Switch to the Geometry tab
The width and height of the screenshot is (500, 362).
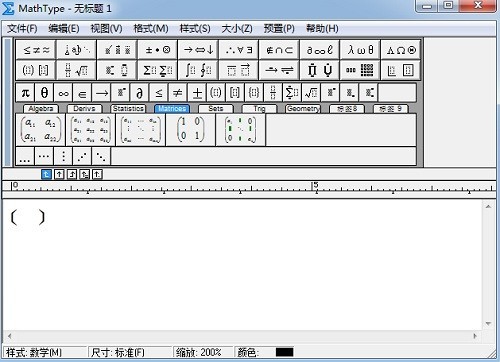tap(303, 109)
